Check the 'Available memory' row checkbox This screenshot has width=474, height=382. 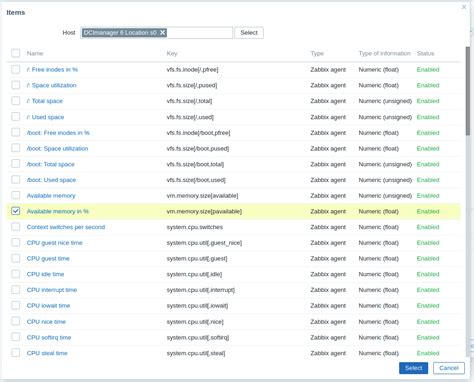coord(16,195)
